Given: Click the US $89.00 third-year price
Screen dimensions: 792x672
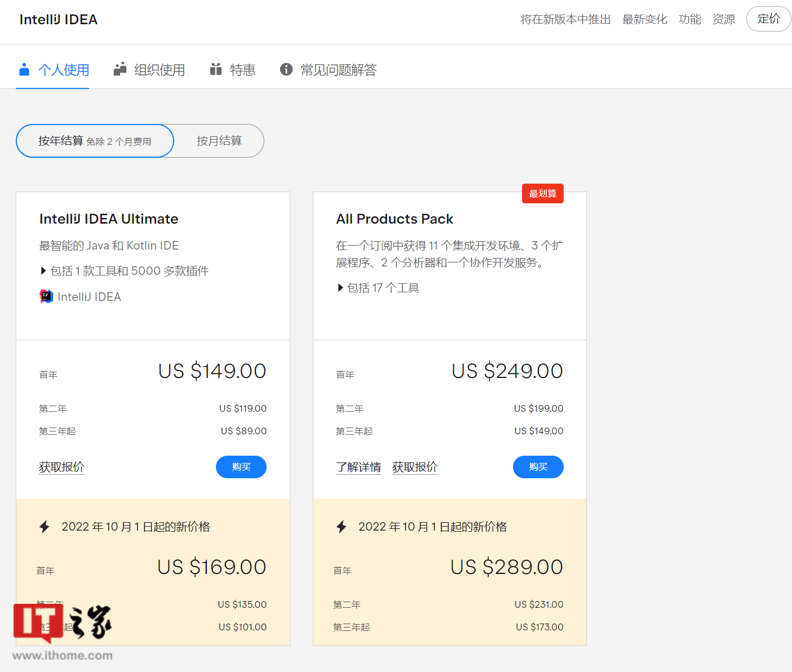Looking at the screenshot, I should click(244, 431).
